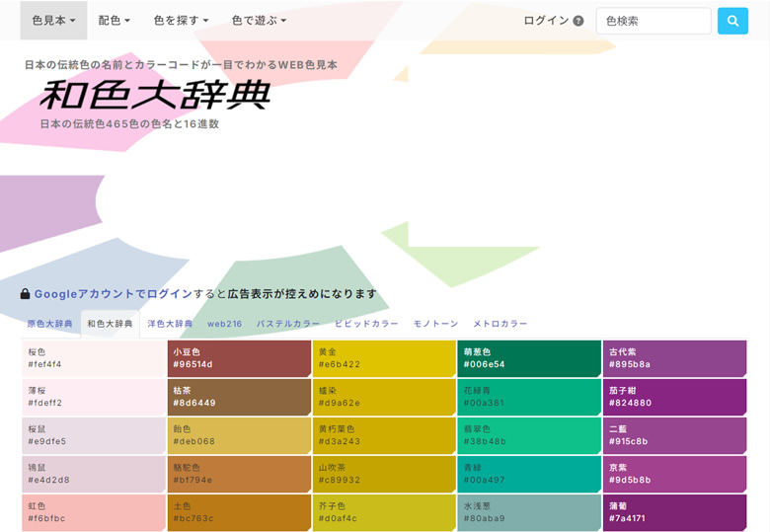
Task: Choose the 萌葱色 #006e54 swatch
Action: pos(529,358)
